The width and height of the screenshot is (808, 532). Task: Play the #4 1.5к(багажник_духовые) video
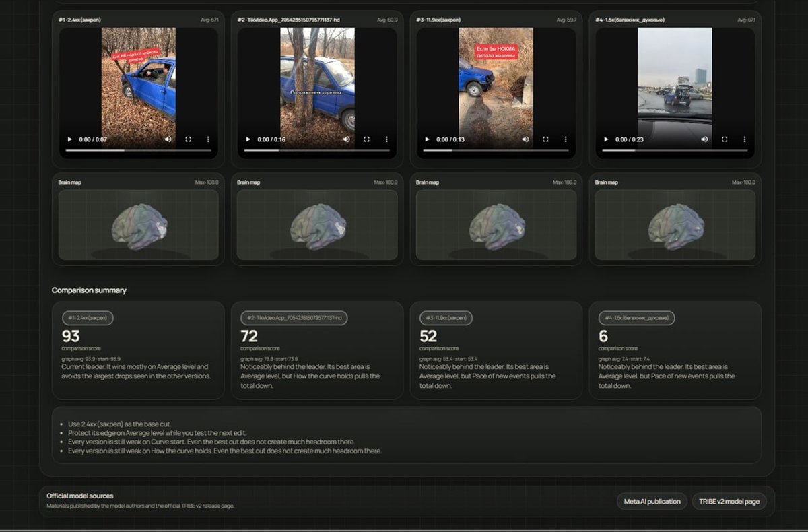point(605,139)
